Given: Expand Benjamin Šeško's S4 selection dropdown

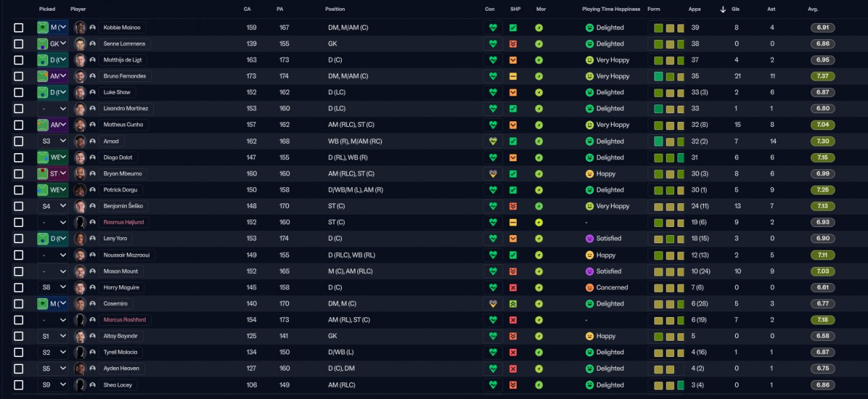Looking at the screenshot, I should [x=53, y=206].
